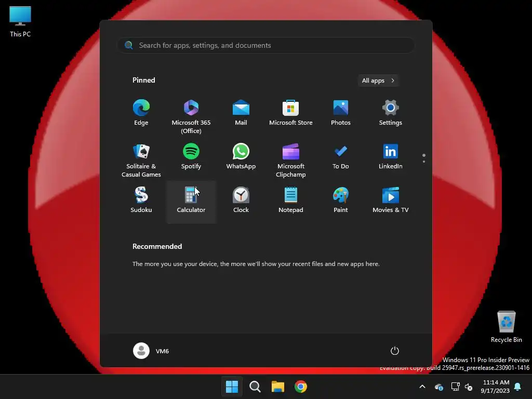Image resolution: width=532 pixels, height=399 pixels.
Task: Open the VM6 user account menu
Action: click(151, 351)
